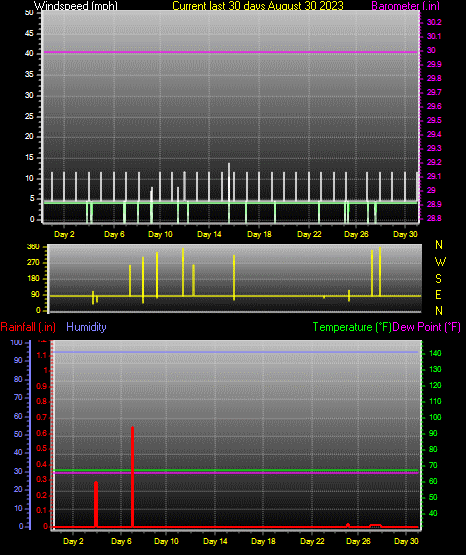
Task: Click the magenta "Dew Point (°F)" legend label
Action: pos(426,327)
